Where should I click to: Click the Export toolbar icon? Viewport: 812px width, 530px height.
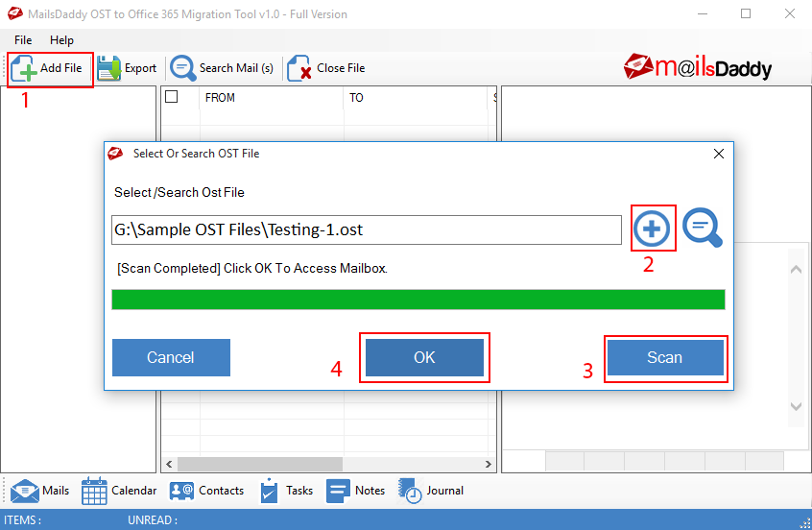click(109, 69)
